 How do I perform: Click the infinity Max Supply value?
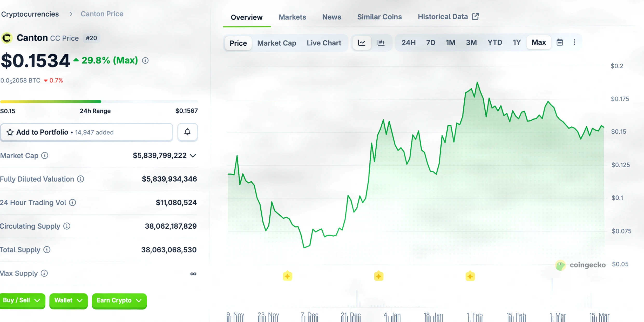(193, 274)
